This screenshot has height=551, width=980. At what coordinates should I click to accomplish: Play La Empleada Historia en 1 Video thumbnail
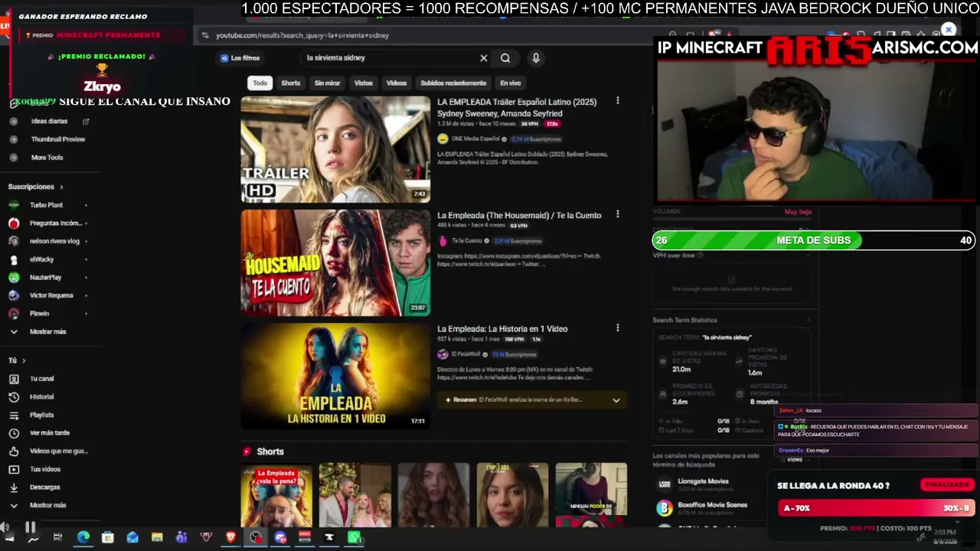[335, 376]
